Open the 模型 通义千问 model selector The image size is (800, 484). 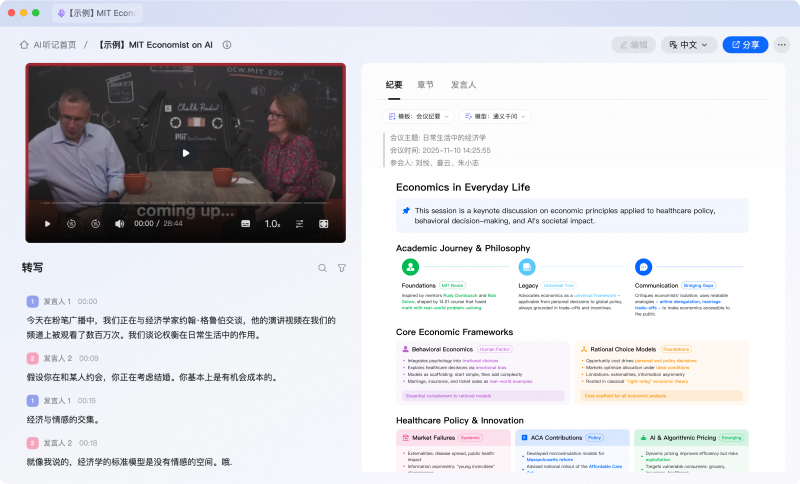coord(496,116)
